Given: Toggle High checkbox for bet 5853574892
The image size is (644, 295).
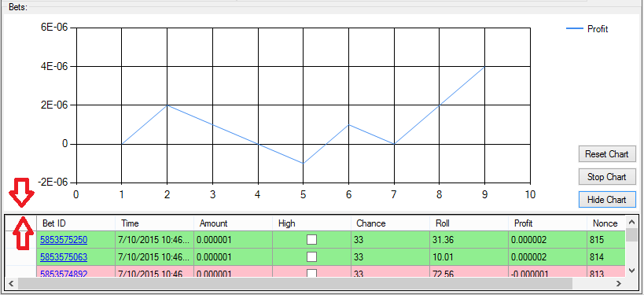Looking at the screenshot, I should click(311, 273).
